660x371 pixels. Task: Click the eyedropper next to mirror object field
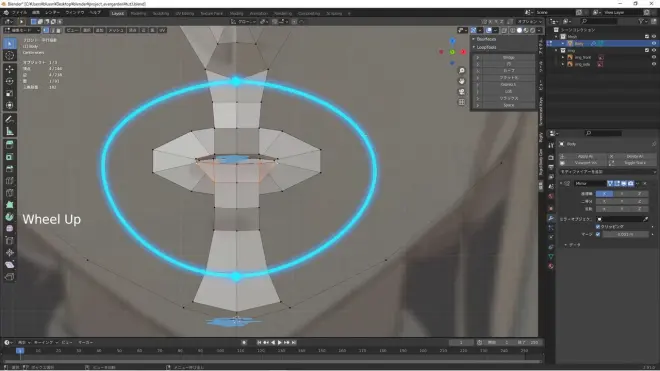click(646, 219)
